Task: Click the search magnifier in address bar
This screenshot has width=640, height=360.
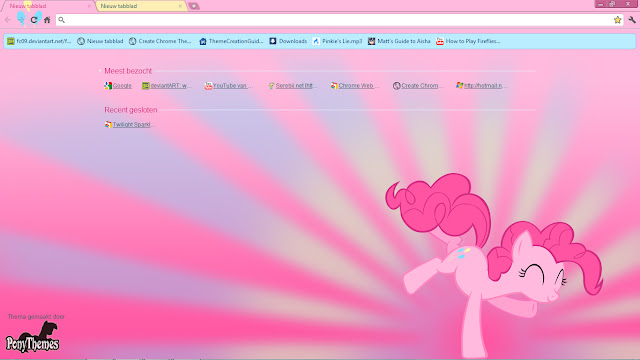Action: tap(62, 20)
